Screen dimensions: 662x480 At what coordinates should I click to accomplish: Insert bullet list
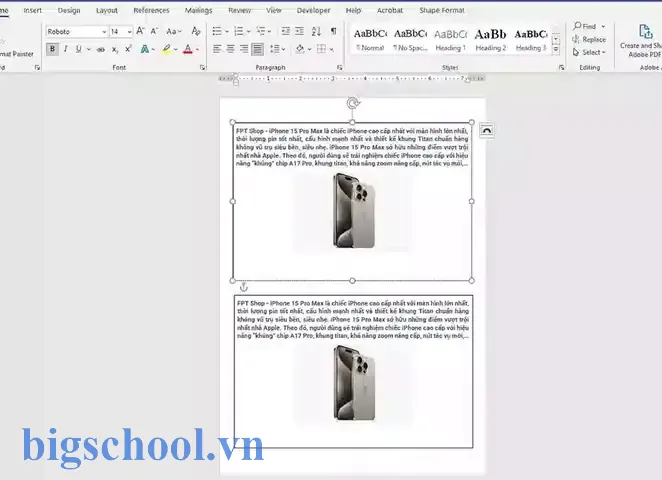tap(217, 31)
